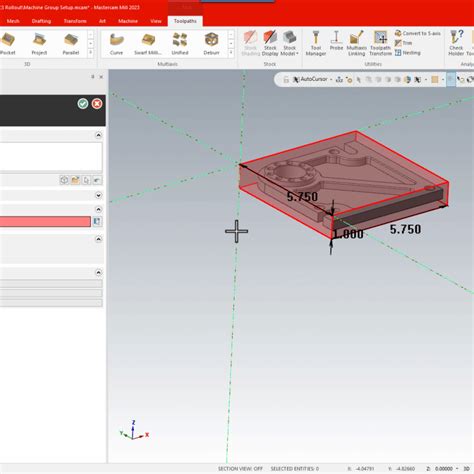Select the Swarf Milling toolpath
474x474 pixels.
tap(148, 43)
